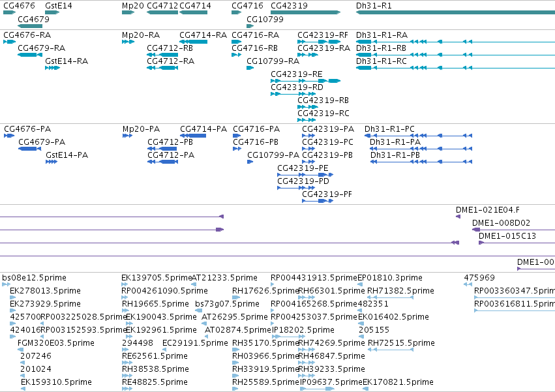Click transcript label CG10799-RA
The height and width of the screenshot is (392, 555).
click(273, 61)
